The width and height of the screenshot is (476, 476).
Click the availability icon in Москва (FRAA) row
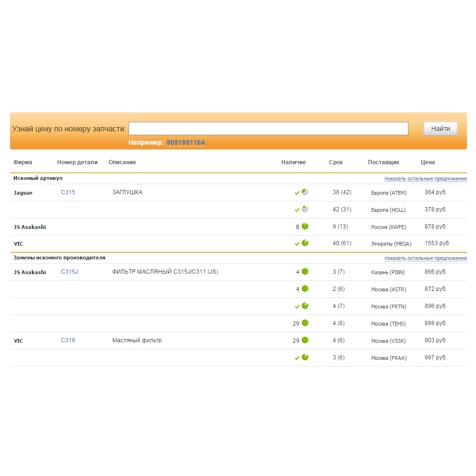[305, 357]
